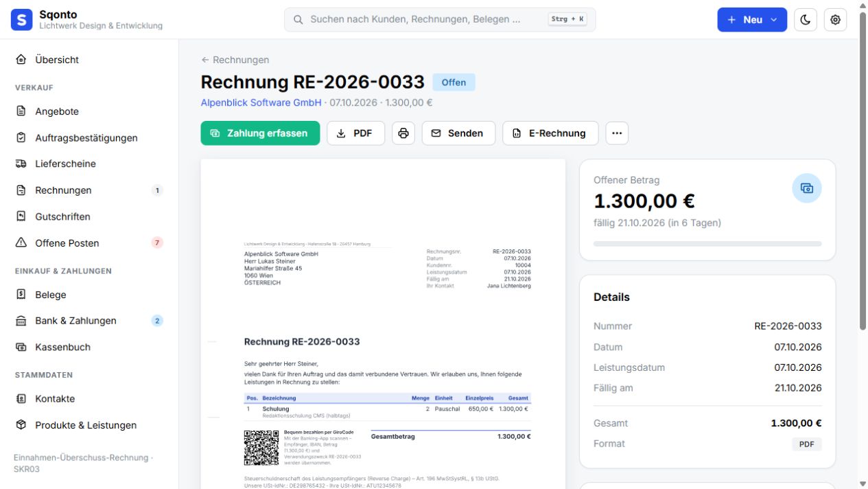Click the Gesamt value 1.300,00 € in Details
The height and width of the screenshot is (489, 868).
[796, 423]
